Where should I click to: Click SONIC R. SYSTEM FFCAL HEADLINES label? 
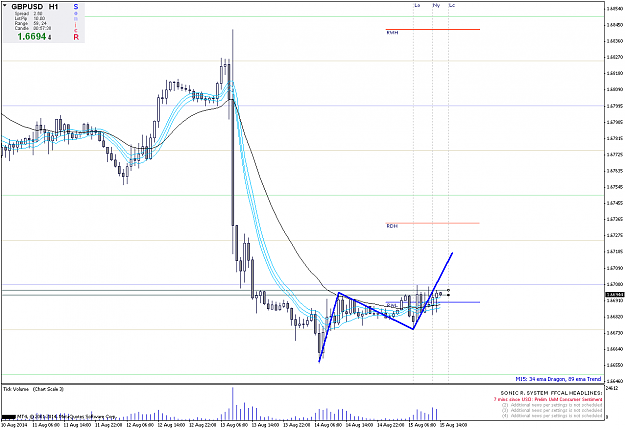pos(551,393)
